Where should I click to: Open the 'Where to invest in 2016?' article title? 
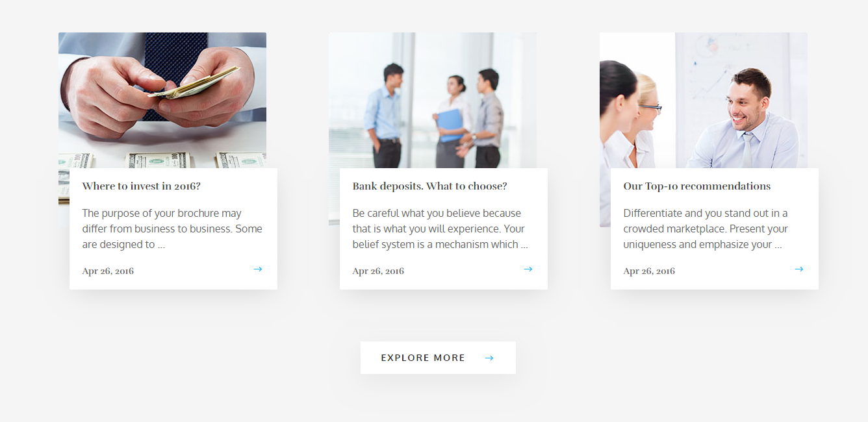[x=142, y=186]
